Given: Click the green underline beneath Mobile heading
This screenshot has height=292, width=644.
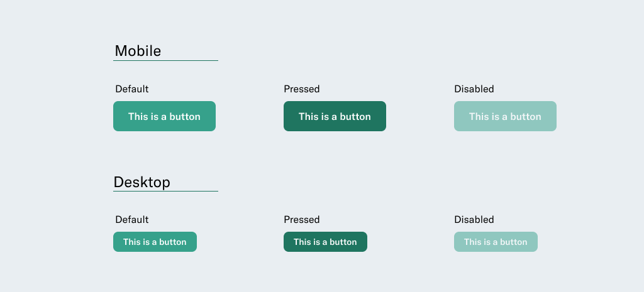Looking at the screenshot, I should click(165, 60).
